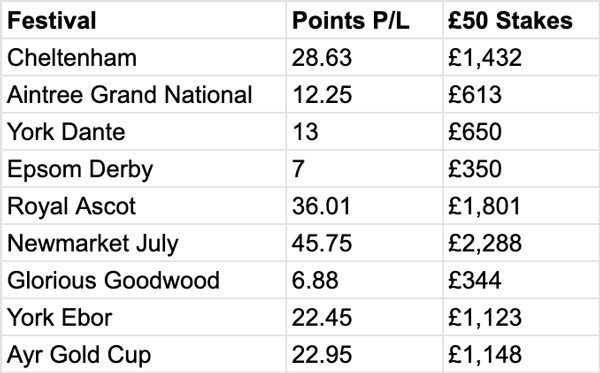Click the £344 stakes cell
This screenshot has height=373, width=600.
point(521,280)
